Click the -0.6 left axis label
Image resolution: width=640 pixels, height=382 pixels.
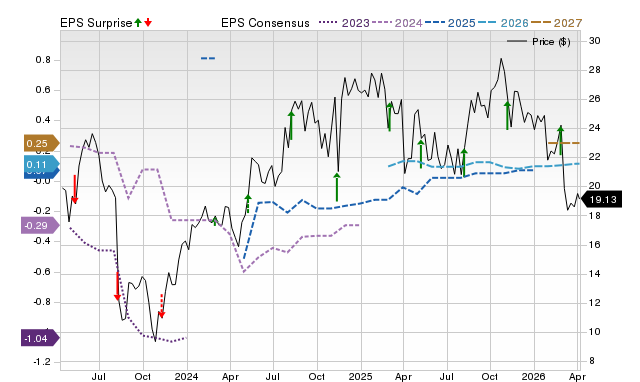[42, 272]
